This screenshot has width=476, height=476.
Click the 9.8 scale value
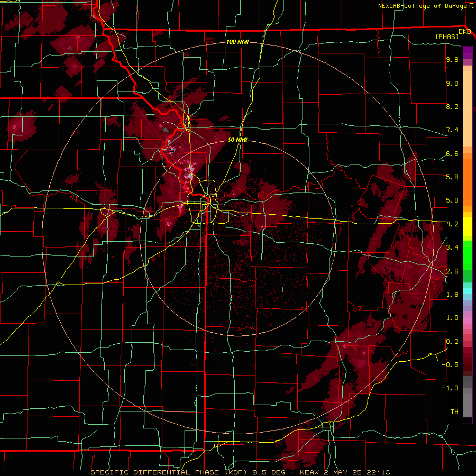452,59
